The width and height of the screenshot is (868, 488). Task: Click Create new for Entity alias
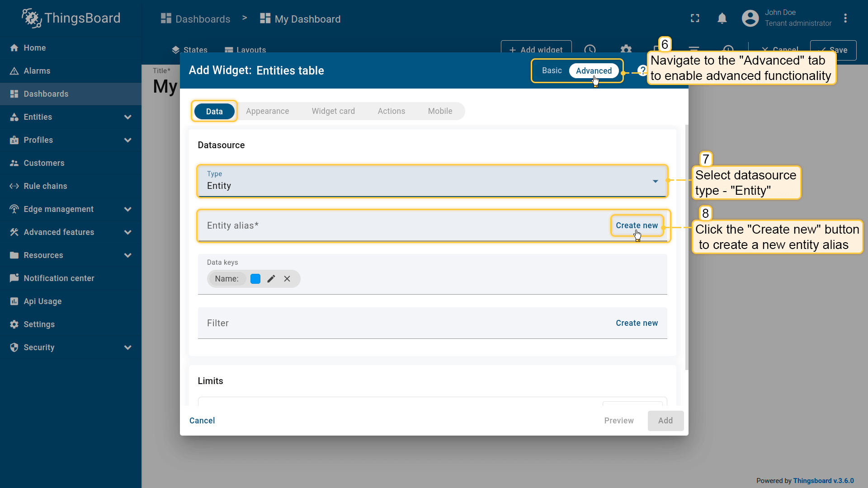click(637, 225)
